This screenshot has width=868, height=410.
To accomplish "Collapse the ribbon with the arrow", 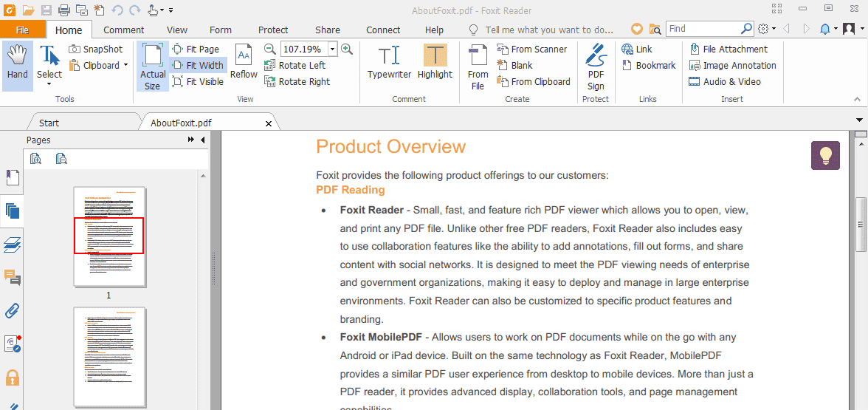I will point(858,99).
